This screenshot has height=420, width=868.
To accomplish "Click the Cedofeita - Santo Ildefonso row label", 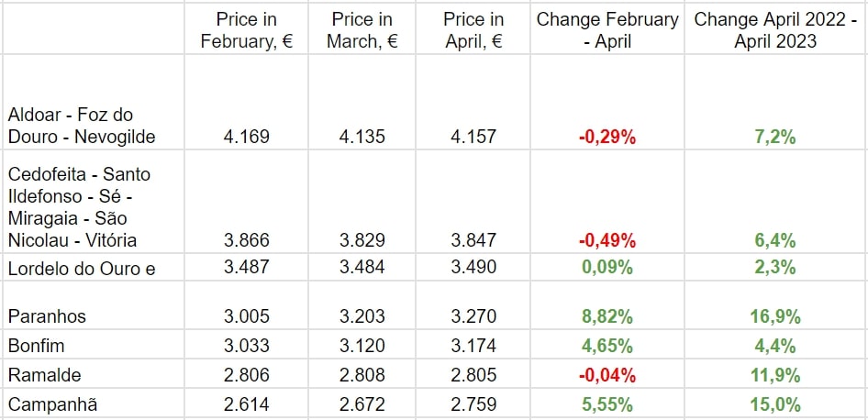I will coord(79,207).
